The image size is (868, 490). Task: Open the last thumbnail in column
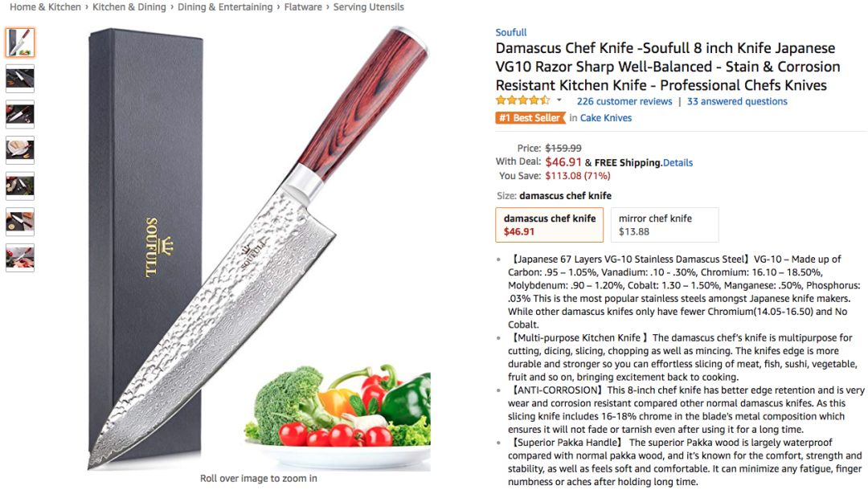coord(20,258)
